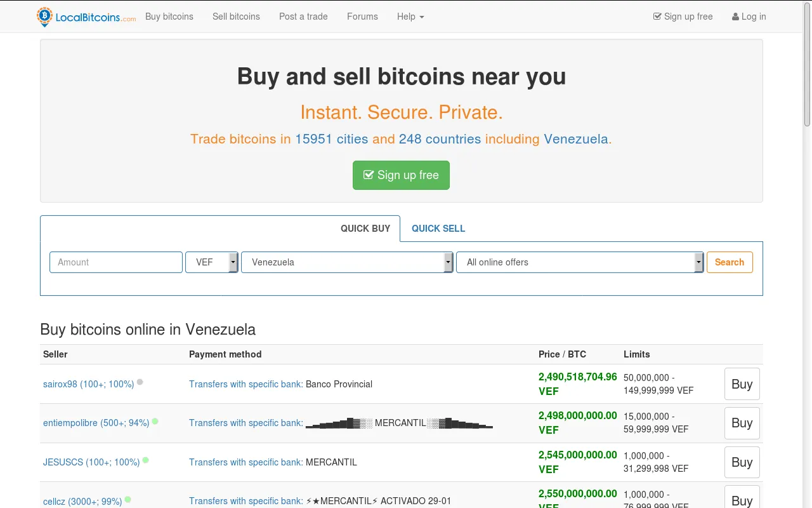Click the green Sign up free button

tap(401, 175)
